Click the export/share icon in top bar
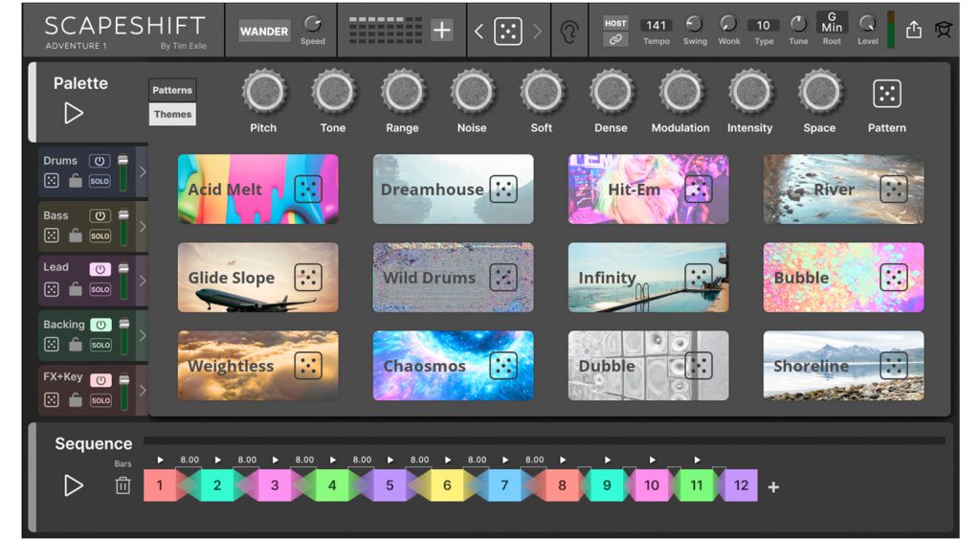Image resolution: width=980 pixels, height=541 pixels. click(x=913, y=31)
